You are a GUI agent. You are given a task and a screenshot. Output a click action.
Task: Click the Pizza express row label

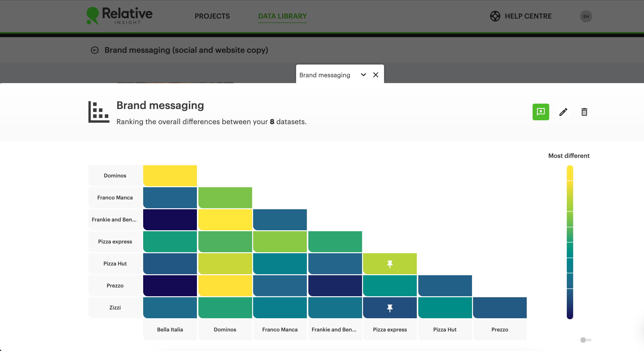[x=115, y=242]
